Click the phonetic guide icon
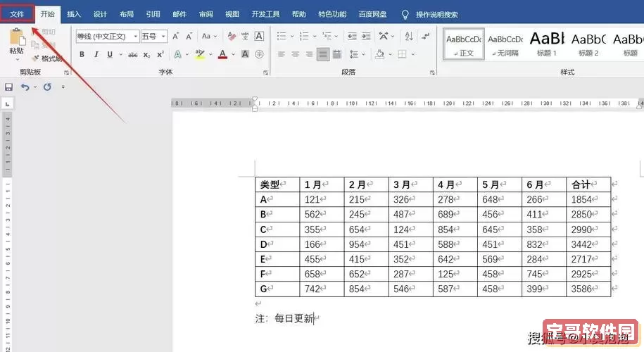 click(x=245, y=36)
